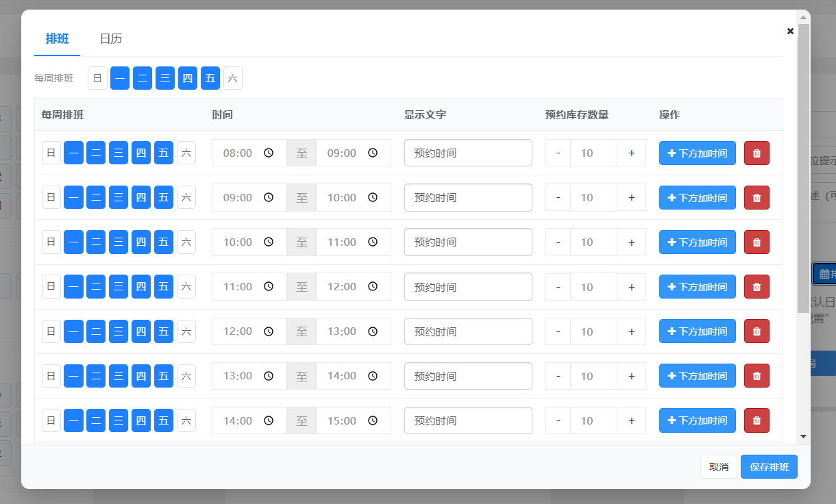Delete the 12:00 to 13:00 row

pyautogui.click(x=757, y=331)
